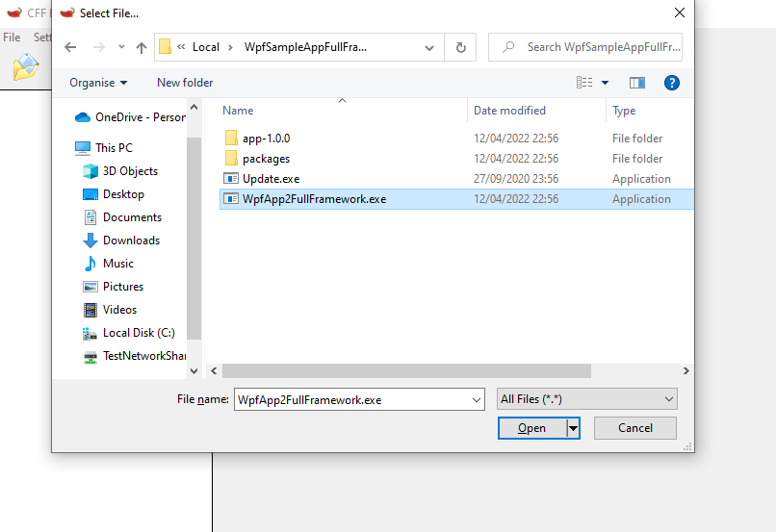Open the Organise menu
Screen dimensions: 776x532
(x=98, y=83)
